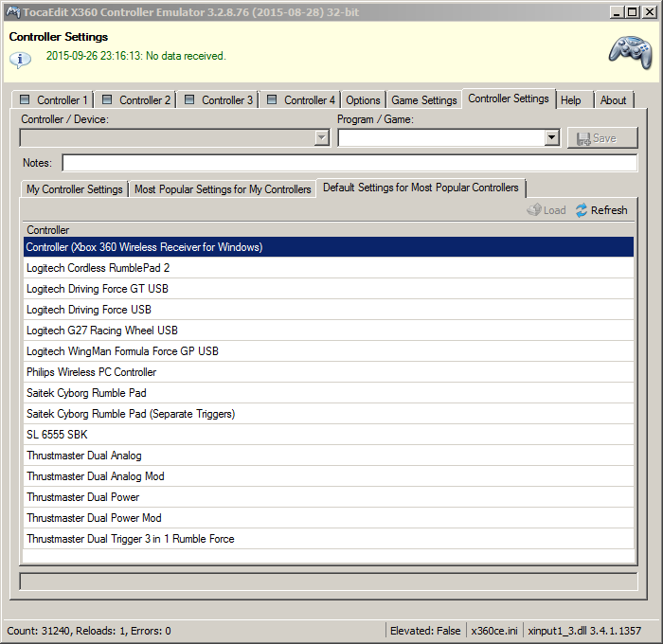Open the Controller 4 tab
Screen dimensions: 663x644
[300, 100]
